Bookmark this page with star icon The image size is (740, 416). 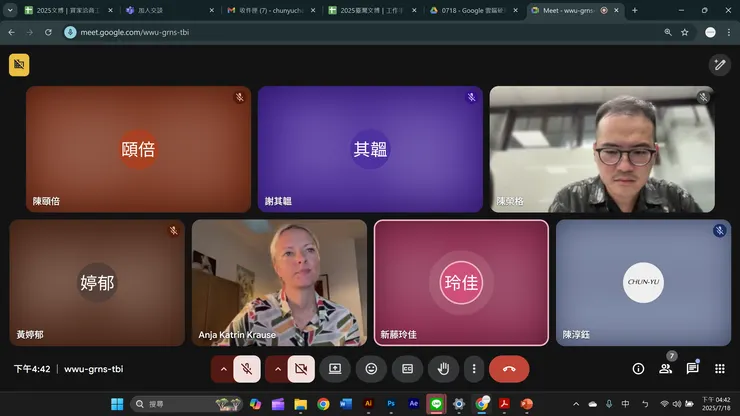tap(684, 32)
